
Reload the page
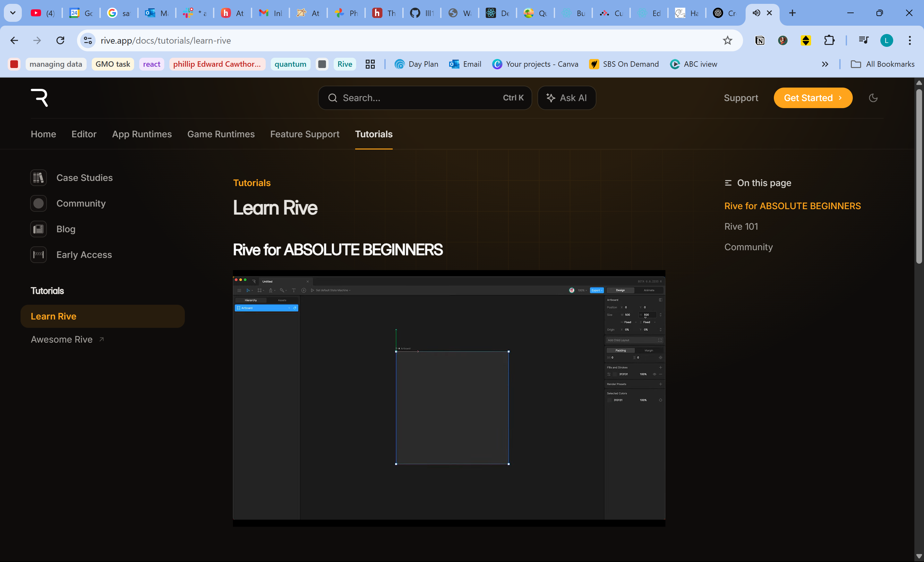click(60, 40)
